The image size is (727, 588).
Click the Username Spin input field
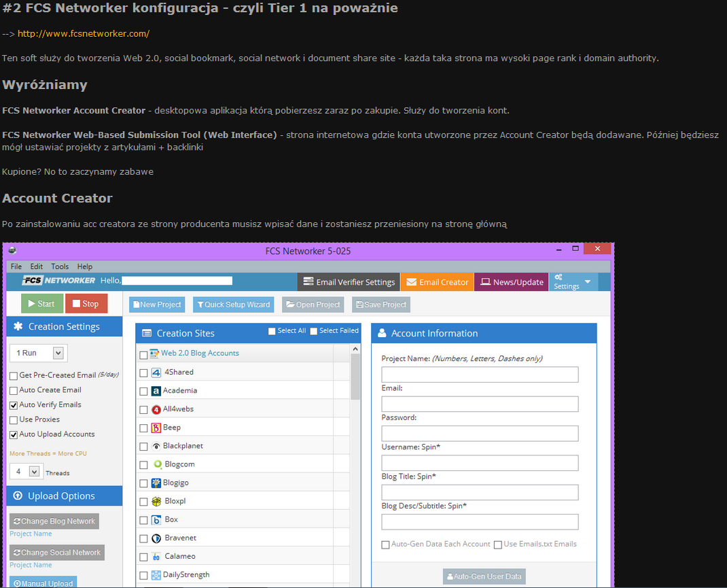point(480,463)
